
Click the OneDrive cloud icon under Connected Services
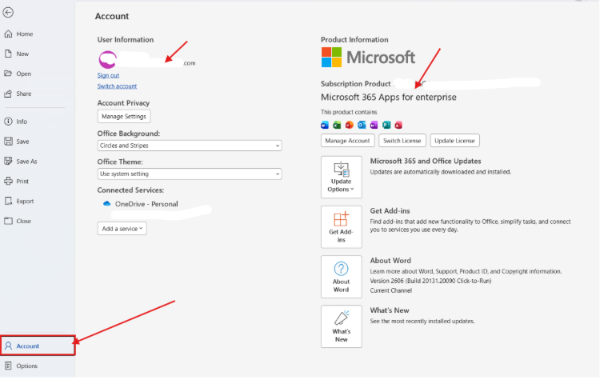tap(107, 204)
